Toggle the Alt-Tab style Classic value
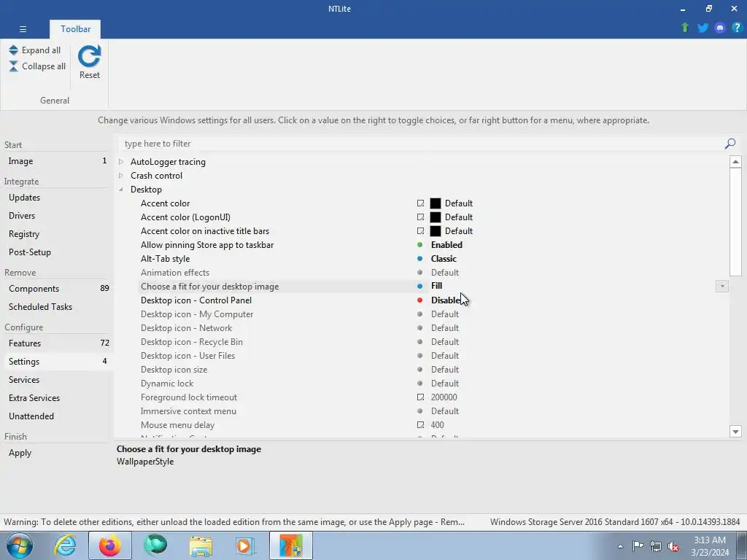Image resolution: width=747 pixels, height=560 pixels. pos(444,259)
